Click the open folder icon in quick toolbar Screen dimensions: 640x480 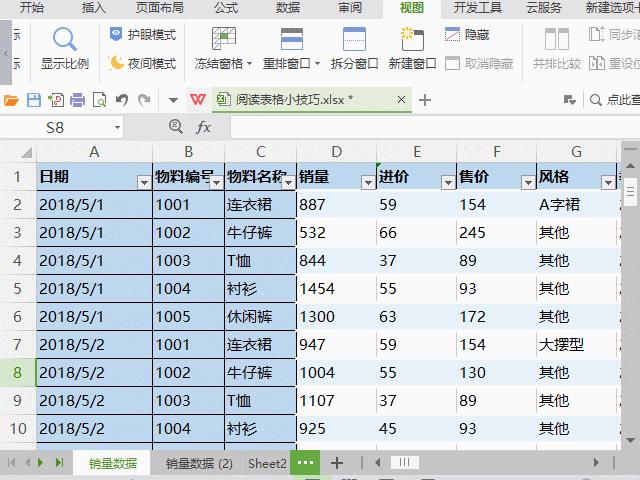11,100
